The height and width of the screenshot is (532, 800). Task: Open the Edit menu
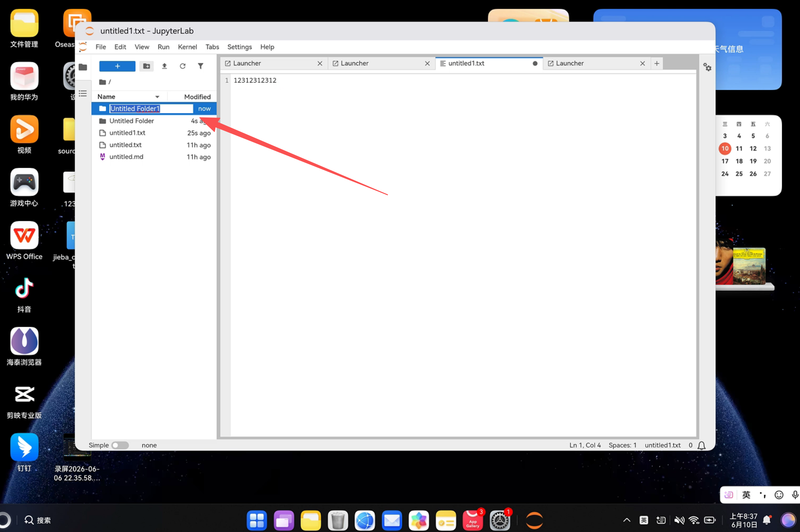[120, 47]
